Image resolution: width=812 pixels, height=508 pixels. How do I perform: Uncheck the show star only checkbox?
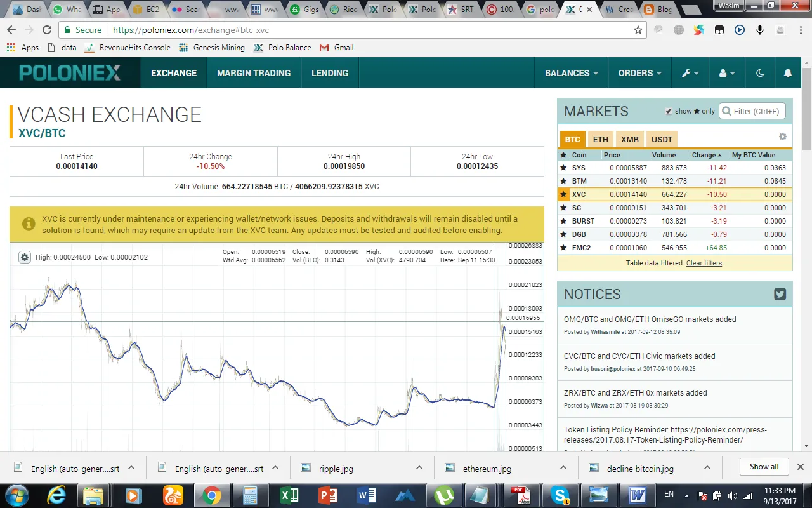click(669, 111)
